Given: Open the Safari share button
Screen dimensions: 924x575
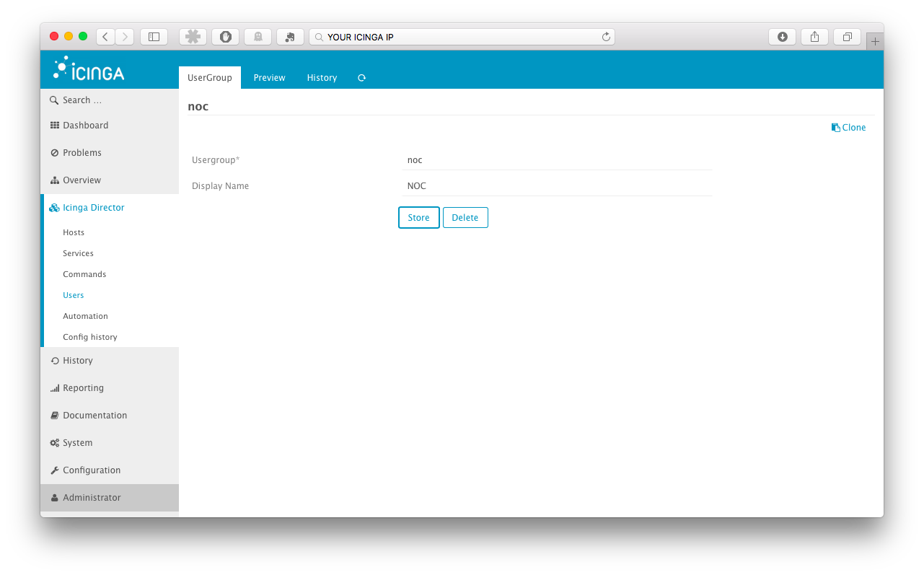Looking at the screenshot, I should (815, 37).
